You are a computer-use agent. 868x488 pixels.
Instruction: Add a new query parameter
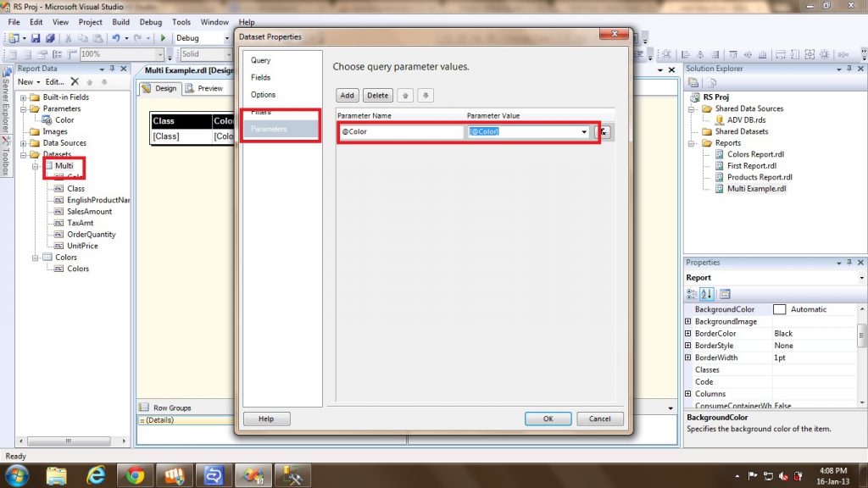pyautogui.click(x=347, y=95)
